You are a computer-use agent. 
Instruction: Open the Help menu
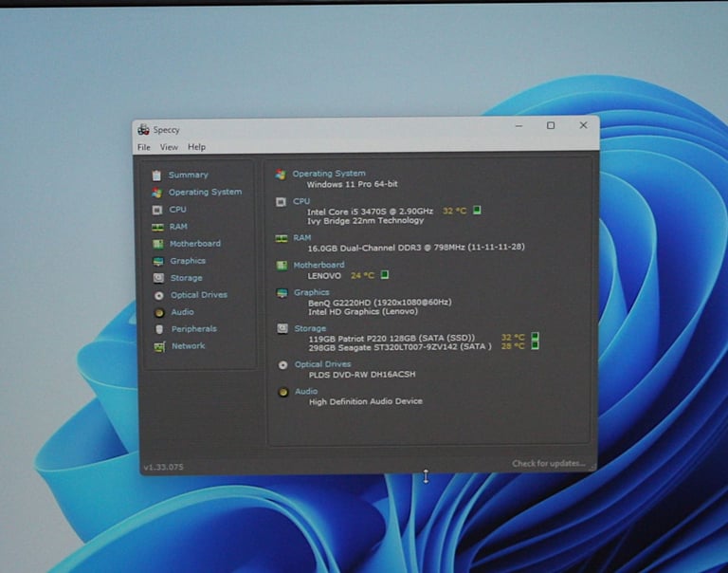[196, 147]
